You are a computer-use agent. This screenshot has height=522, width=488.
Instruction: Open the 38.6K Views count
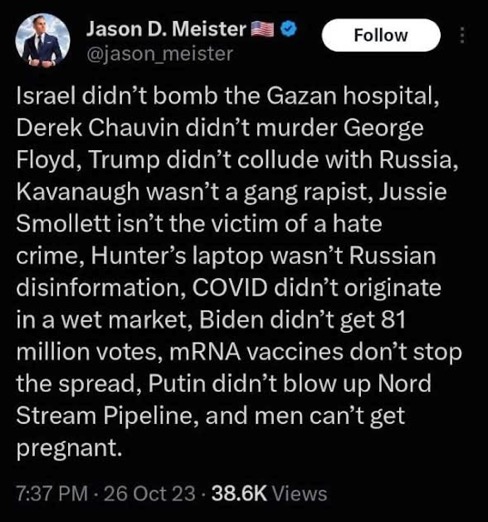tap(269, 494)
